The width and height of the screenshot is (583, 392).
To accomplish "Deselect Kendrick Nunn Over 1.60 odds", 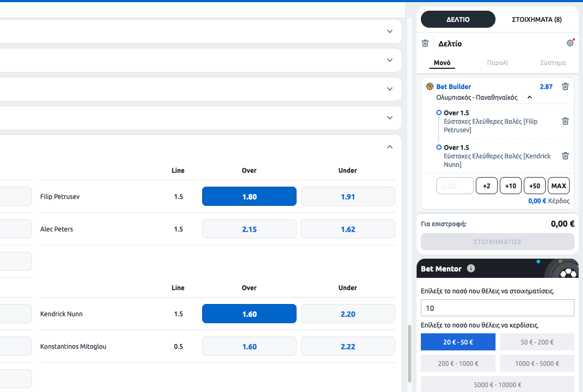I will click(x=249, y=314).
